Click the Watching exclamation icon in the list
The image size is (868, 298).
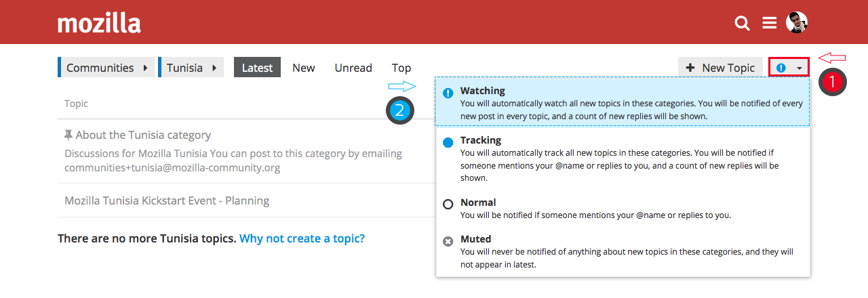448,93
